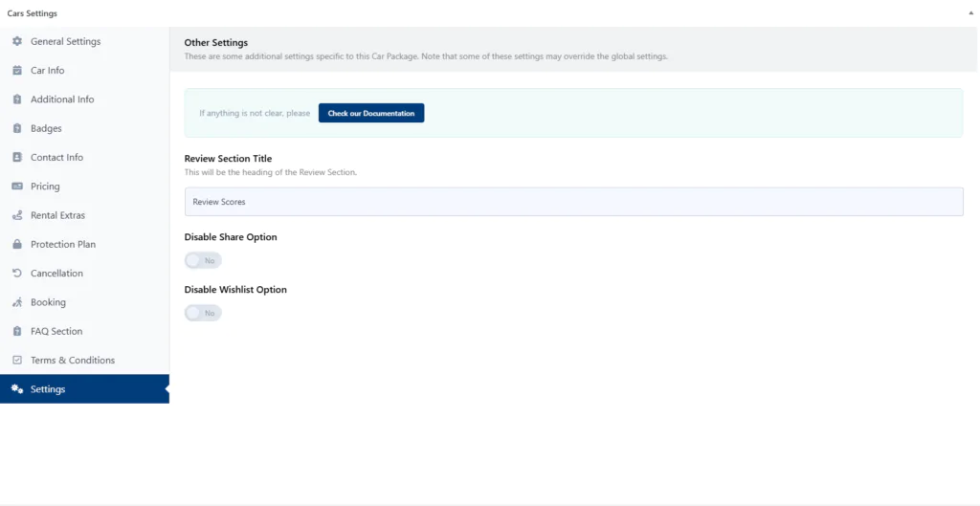Click the Review Section Title label
This screenshot has height=506, width=980.
[x=228, y=159]
